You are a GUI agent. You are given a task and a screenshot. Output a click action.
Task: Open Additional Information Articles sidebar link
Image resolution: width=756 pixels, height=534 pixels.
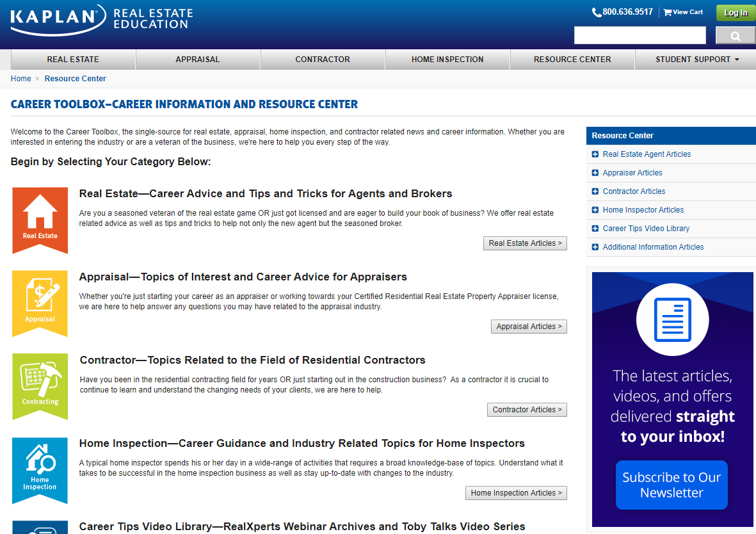point(653,247)
